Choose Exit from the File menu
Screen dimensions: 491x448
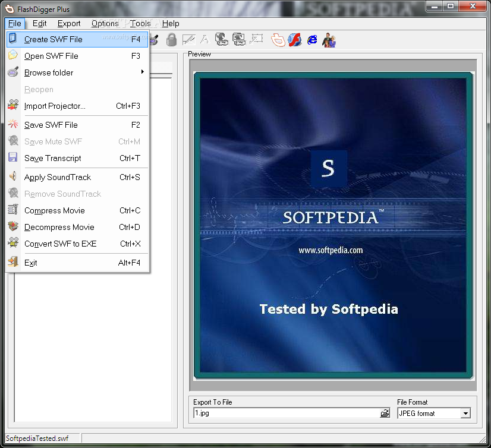pos(77,263)
